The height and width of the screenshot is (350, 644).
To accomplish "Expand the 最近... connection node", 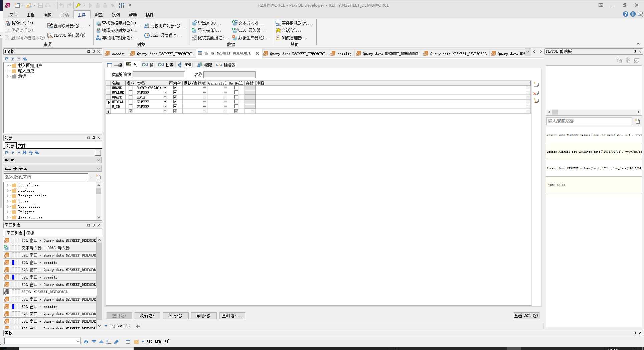I will (7, 76).
